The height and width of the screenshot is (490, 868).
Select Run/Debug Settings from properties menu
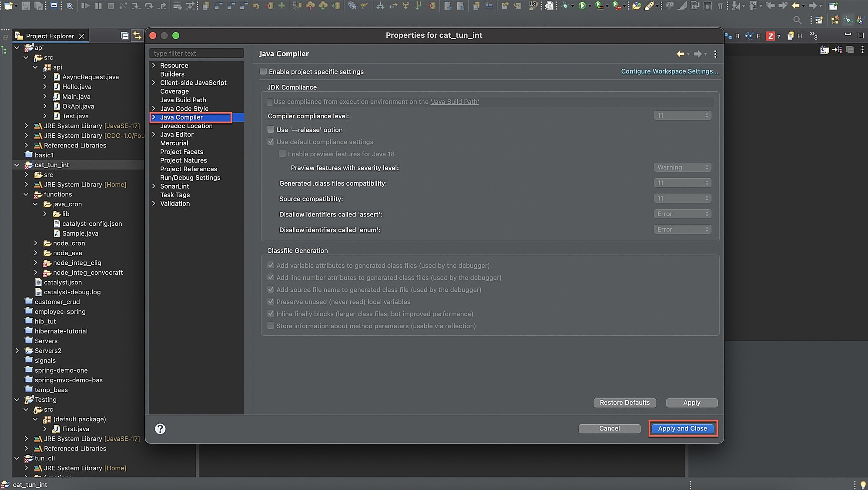(x=190, y=177)
